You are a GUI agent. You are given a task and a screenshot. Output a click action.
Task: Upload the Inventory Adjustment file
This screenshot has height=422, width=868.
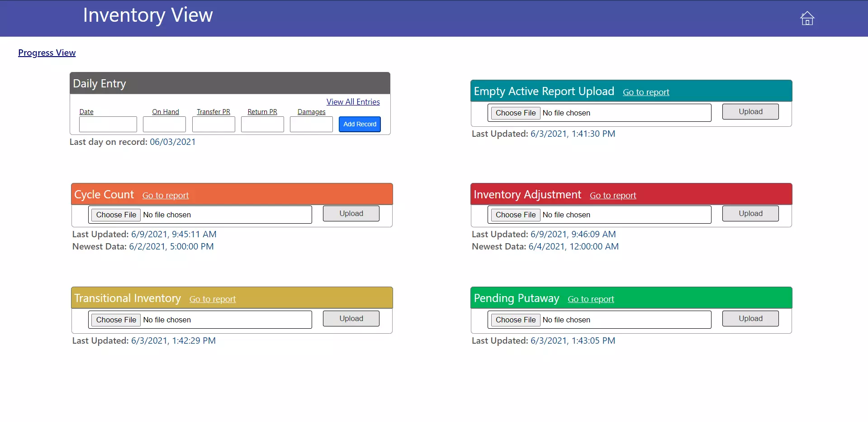pyautogui.click(x=750, y=214)
